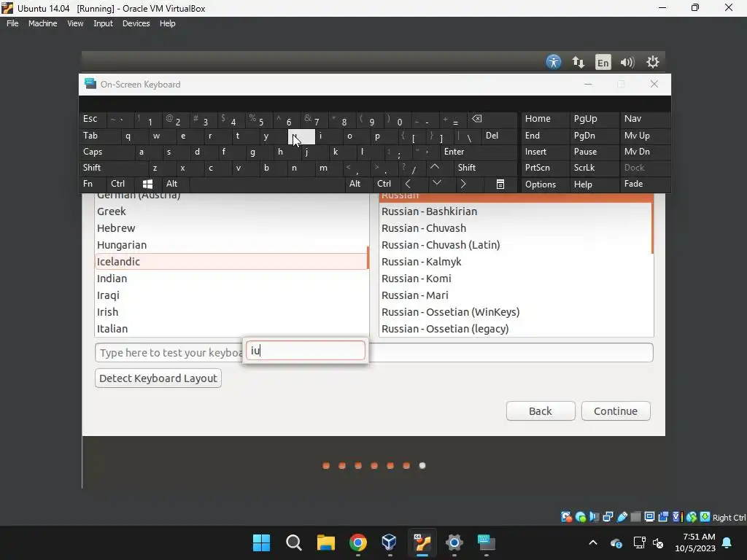This screenshot has width=747, height=560.
Task: Open VirtualBox Input menu
Action: (x=103, y=23)
